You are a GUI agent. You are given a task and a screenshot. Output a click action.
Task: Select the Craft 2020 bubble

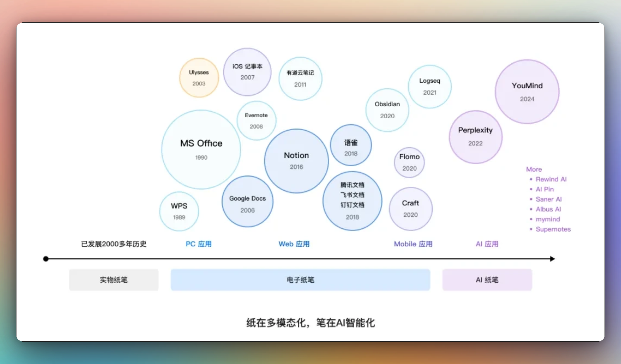[411, 209]
